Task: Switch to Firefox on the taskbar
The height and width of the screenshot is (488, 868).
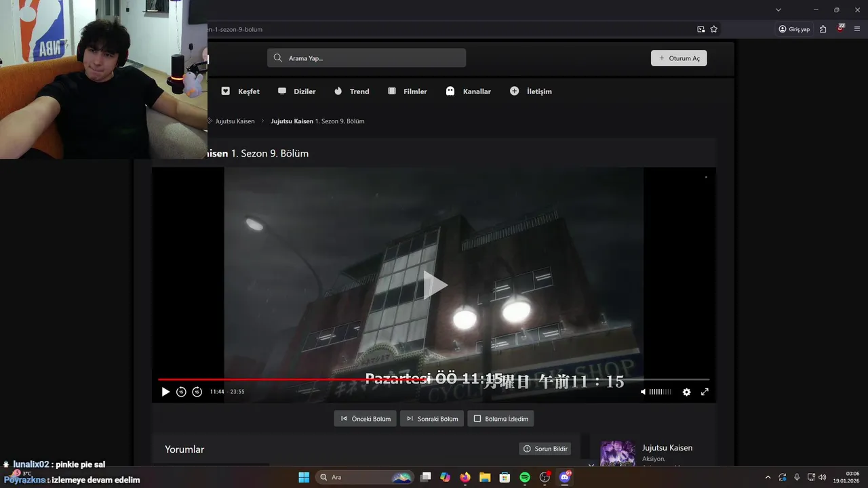Action: (x=465, y=477)
